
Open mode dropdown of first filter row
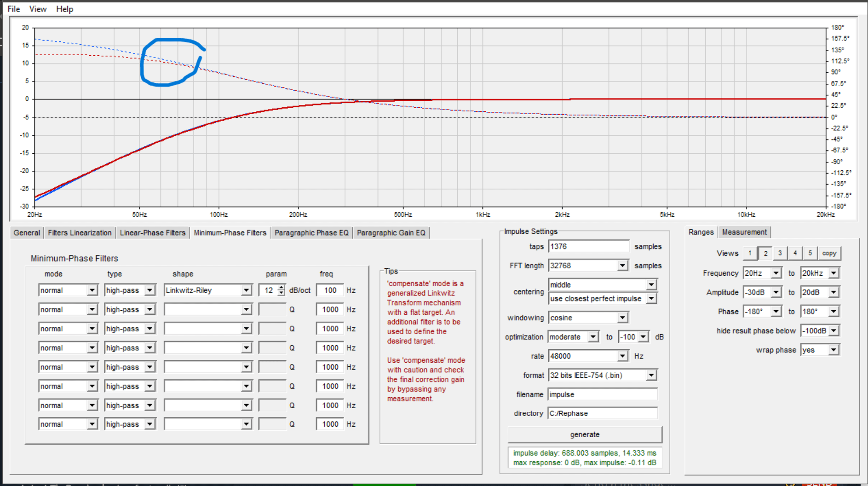[92, 290]
